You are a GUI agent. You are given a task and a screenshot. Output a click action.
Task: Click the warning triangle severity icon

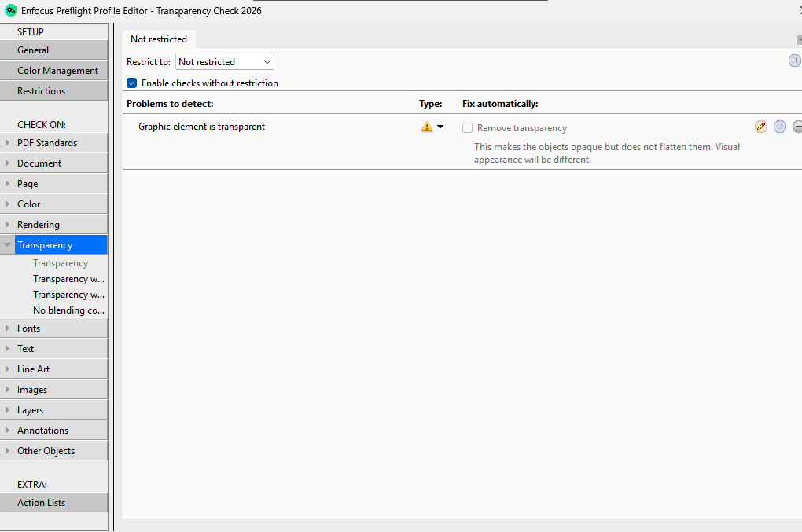426,126
